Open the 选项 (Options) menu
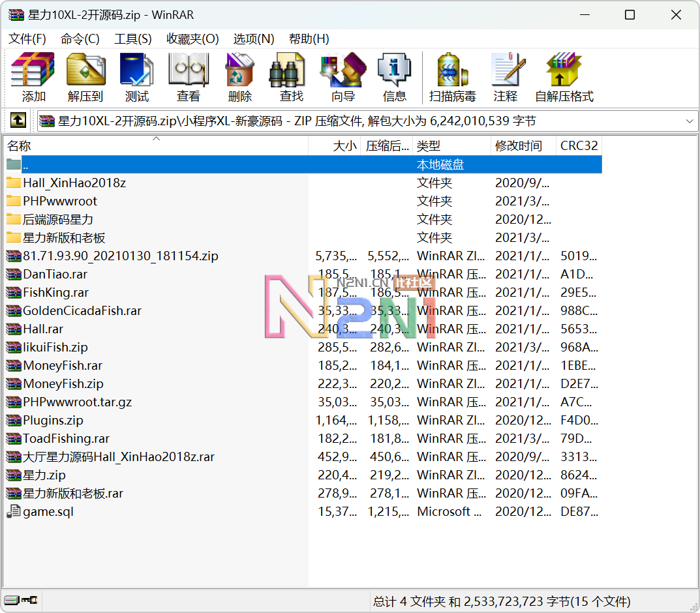700x613 pixels. pyautogui.click(x=254, y=38)
